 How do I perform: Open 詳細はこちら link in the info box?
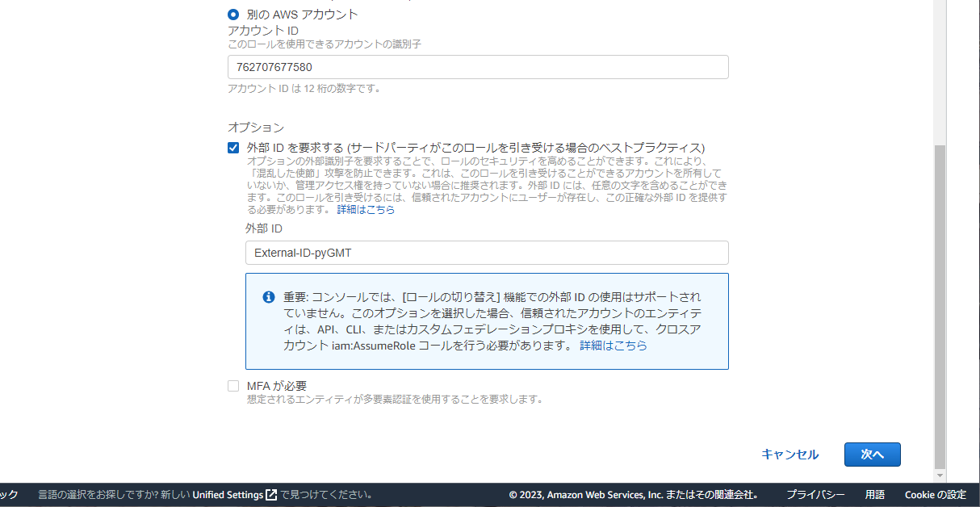pos(614,346)
